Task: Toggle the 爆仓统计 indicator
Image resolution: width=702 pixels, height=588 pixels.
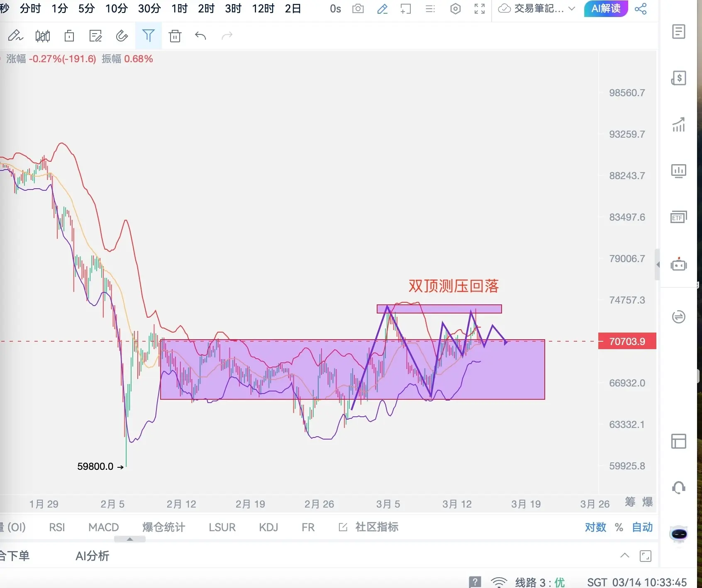Action: (x=163, y=527)
